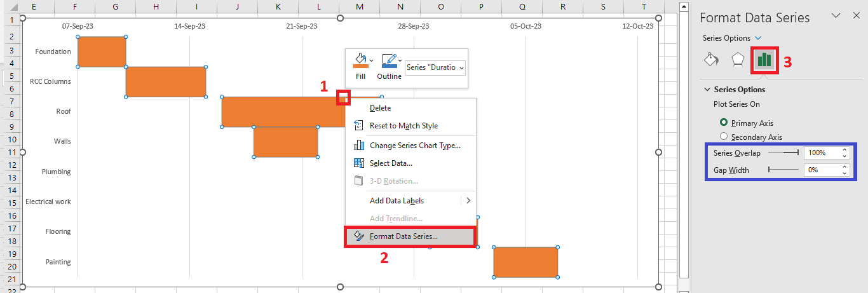868x293 pixels.
Task: Click the 14-Sep-23 axis date label
Action: (x=189, y=27)
